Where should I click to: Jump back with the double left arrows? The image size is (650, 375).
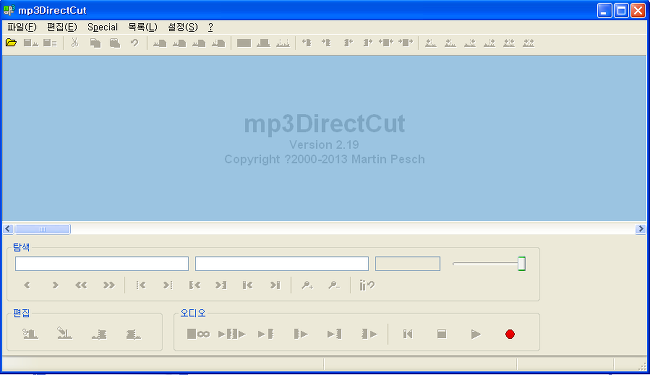click(x=81, y=285)
